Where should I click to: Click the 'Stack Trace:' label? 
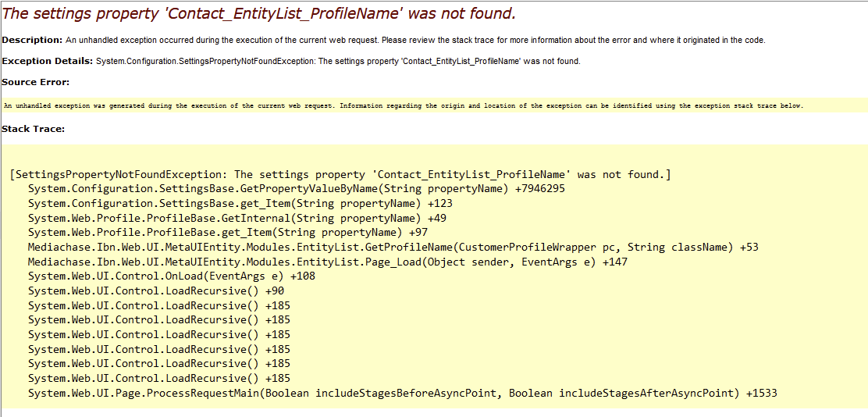coord(33,128)
